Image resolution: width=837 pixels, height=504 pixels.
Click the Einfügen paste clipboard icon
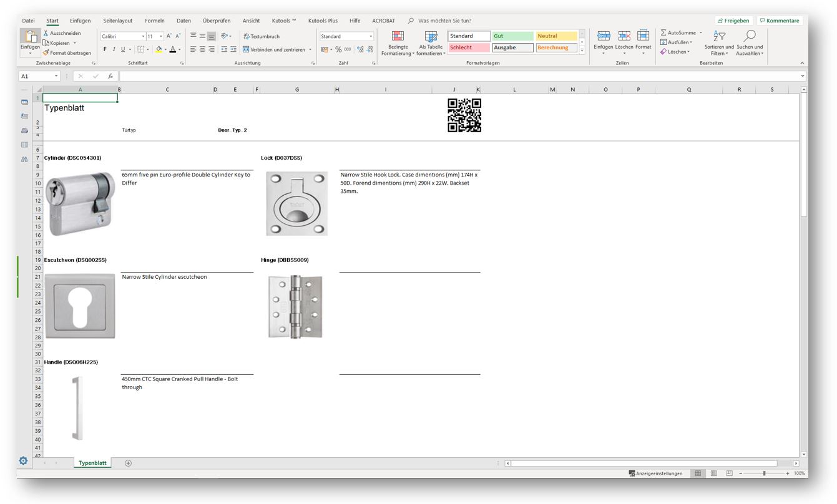(30, 37)
